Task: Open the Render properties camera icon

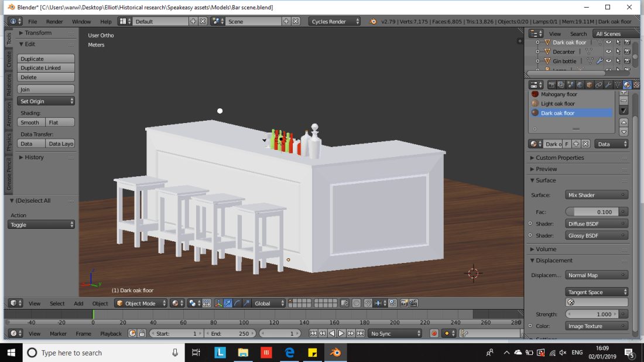Action: point(552,85)
